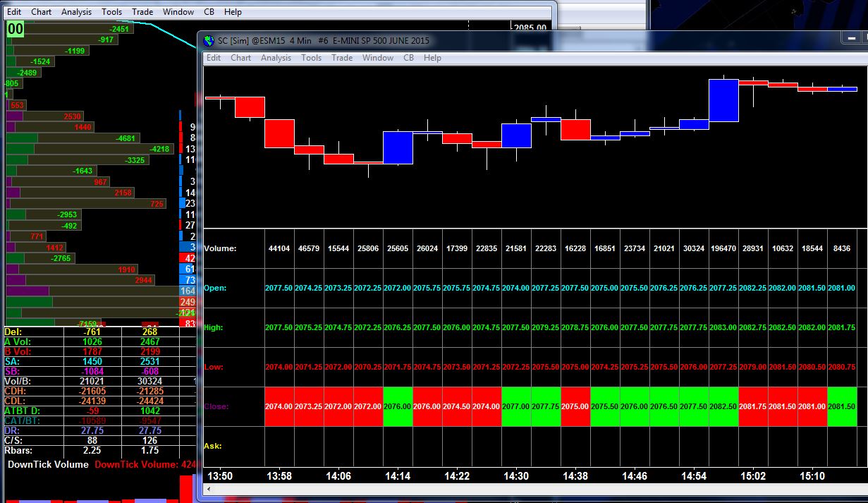Open Help menu in the front ESM15 window

432,58
